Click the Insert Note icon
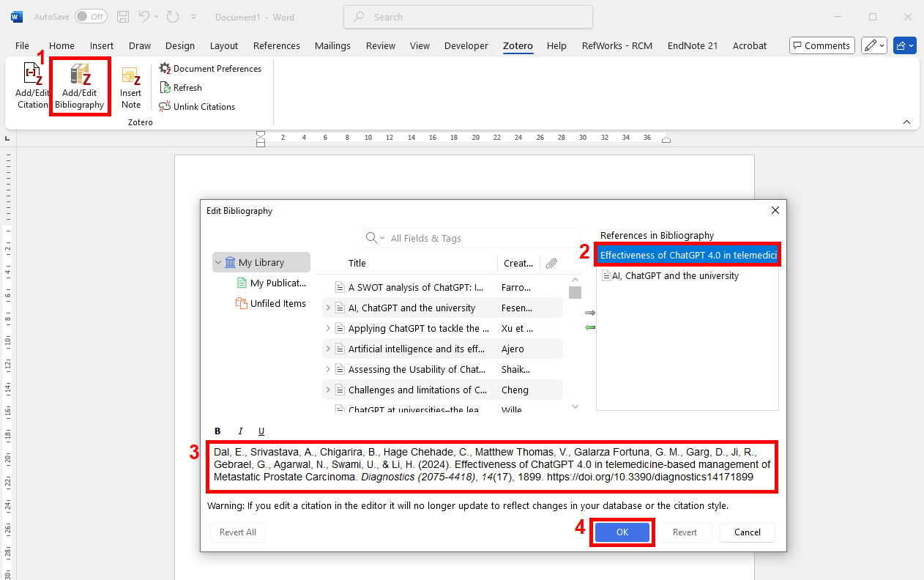The height and width of the screenshot is (580, 924). (x=131, y=86)
